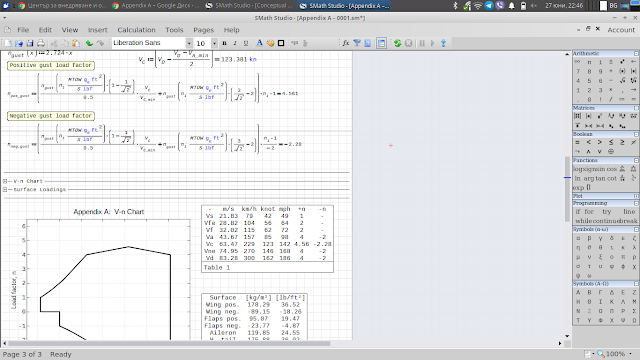Expand the V-n Chart collapsed area

point(5,181)
